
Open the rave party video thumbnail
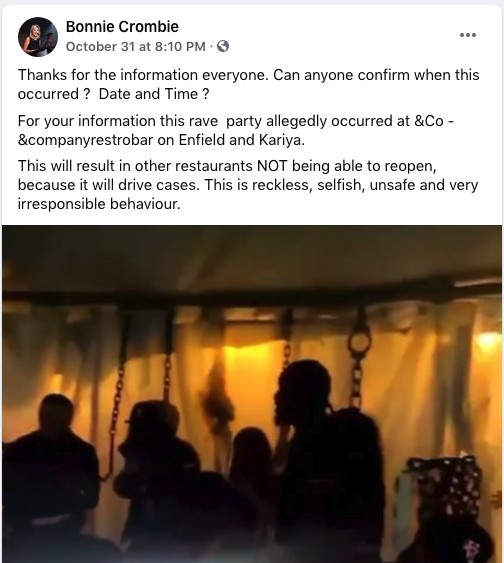(252, 394)
